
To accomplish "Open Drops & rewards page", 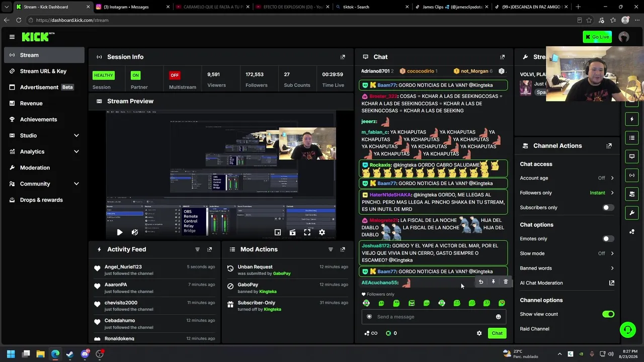I will [44, 200].
